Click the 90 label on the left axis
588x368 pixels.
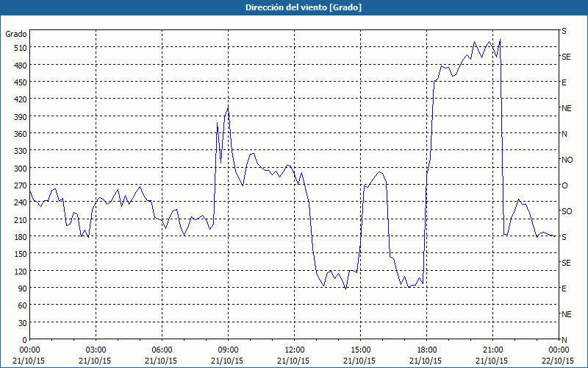[23, 289]
